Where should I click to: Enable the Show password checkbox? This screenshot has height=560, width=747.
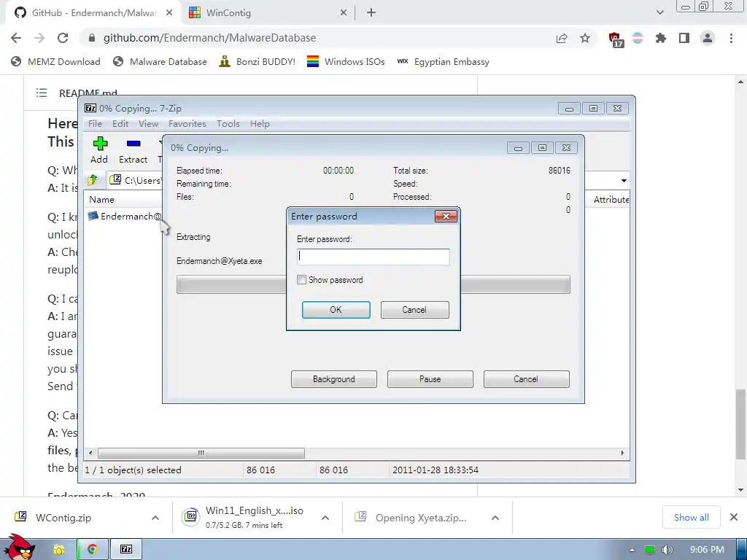click(x=301, y=279)
